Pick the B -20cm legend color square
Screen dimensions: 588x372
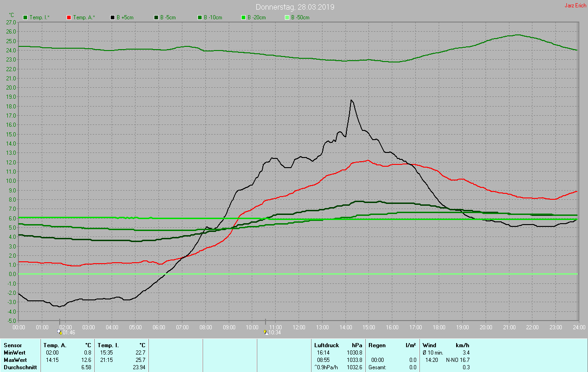point(243,17)
